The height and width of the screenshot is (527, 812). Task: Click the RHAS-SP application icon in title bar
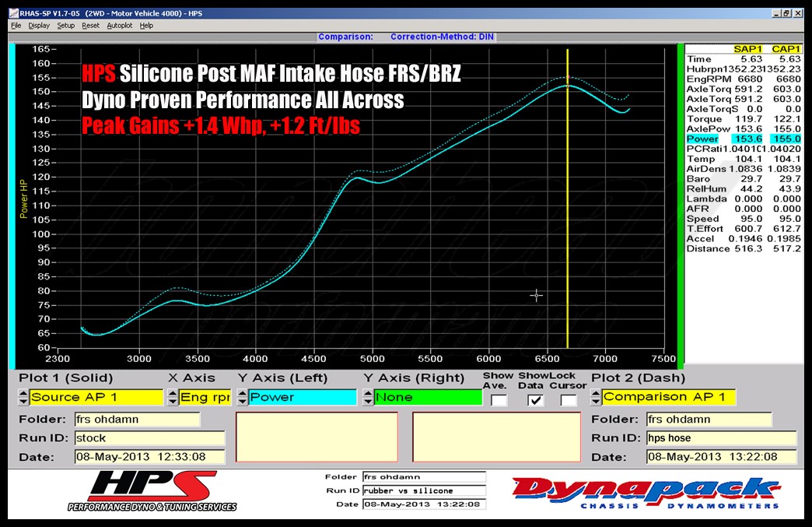(15, 13)
